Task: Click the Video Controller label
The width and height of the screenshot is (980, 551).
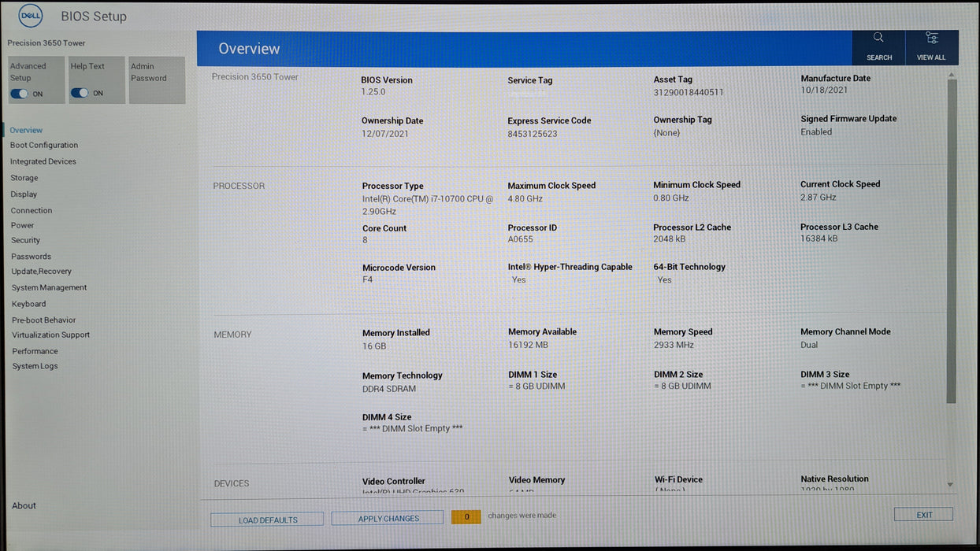Action: coord(394,481)
